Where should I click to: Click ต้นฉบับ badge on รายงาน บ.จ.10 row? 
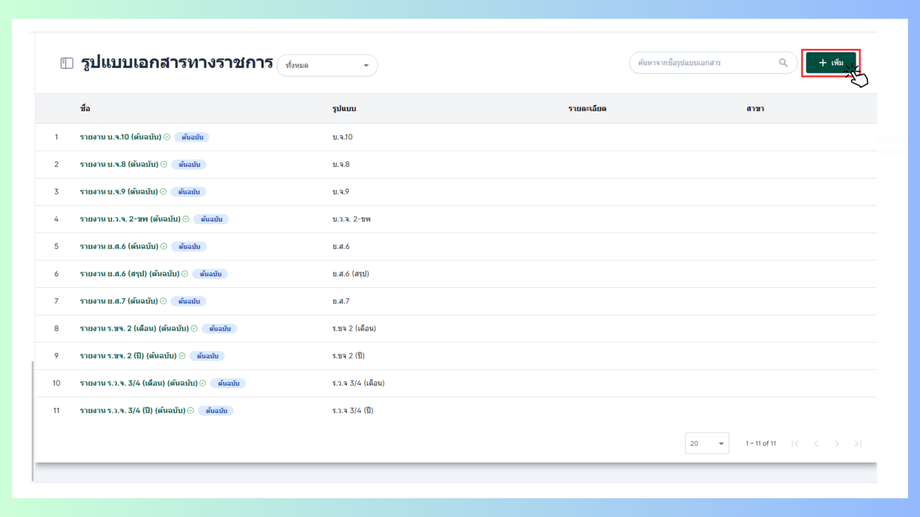(x=192, y=137)
